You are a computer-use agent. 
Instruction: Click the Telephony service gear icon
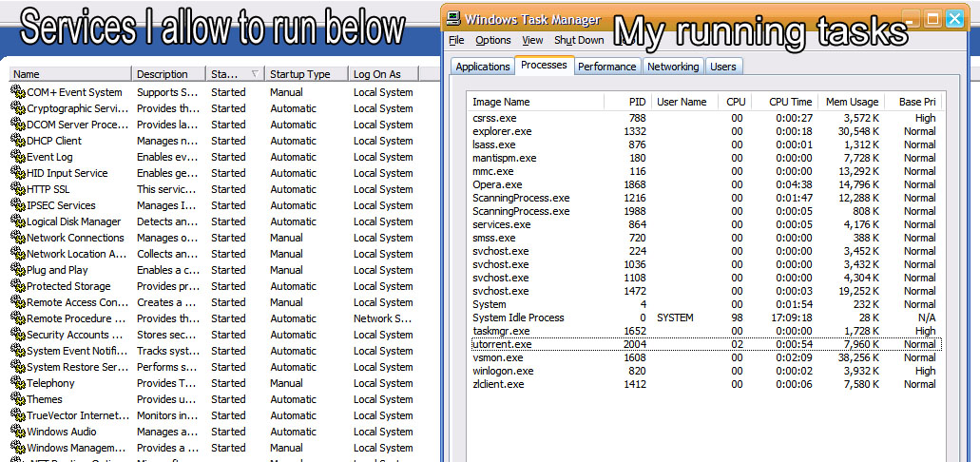point(17,383)
